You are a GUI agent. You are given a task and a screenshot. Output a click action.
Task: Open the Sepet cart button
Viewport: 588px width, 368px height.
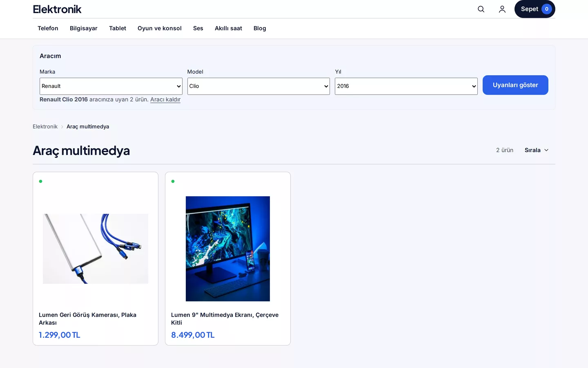point(535,9)
